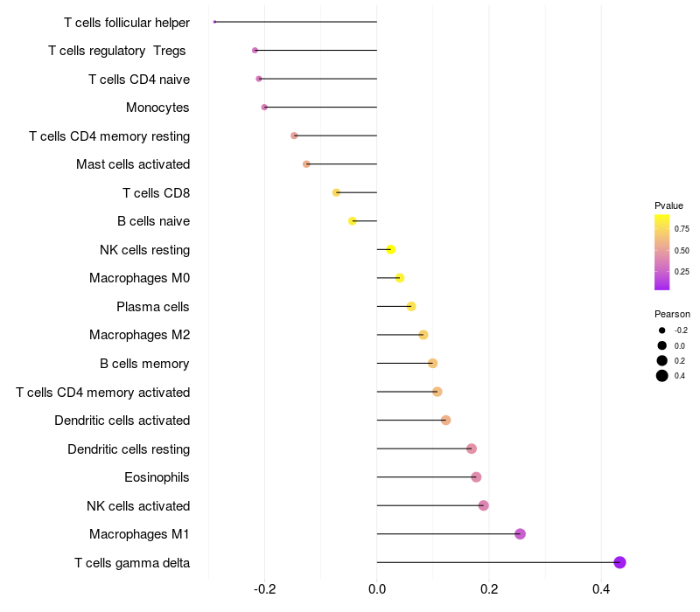The height and width of the screenshot is (612, 700).
Task: Click the NK cells resting yellow dot
Action: (x=390, y=250)
